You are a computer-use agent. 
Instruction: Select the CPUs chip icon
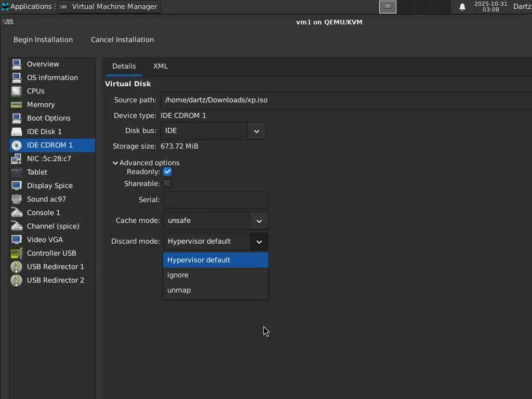click(17, 91)
